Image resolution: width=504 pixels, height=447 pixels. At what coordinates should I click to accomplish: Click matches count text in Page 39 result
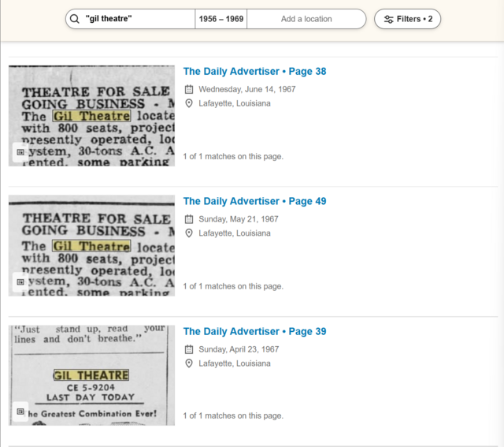click(233, 415)
